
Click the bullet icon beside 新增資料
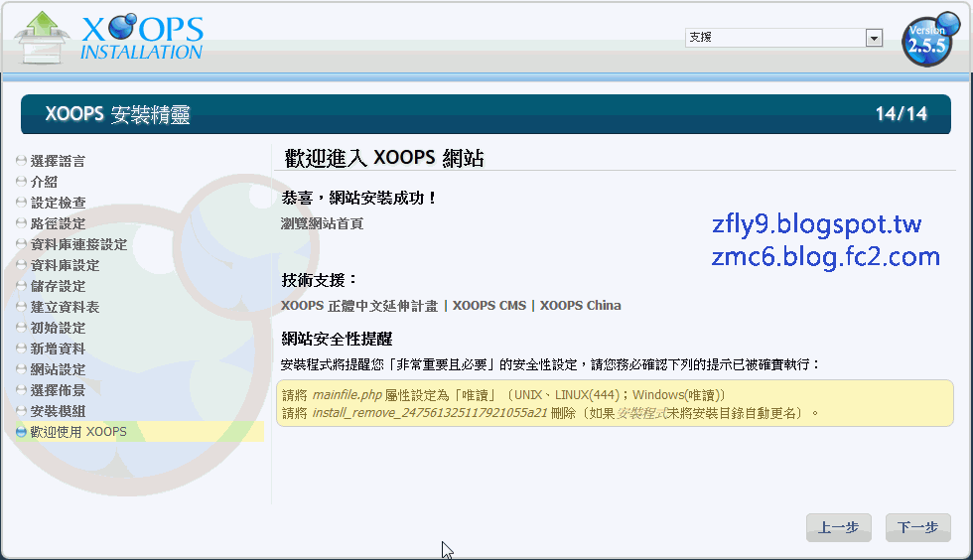coord(21,349)
